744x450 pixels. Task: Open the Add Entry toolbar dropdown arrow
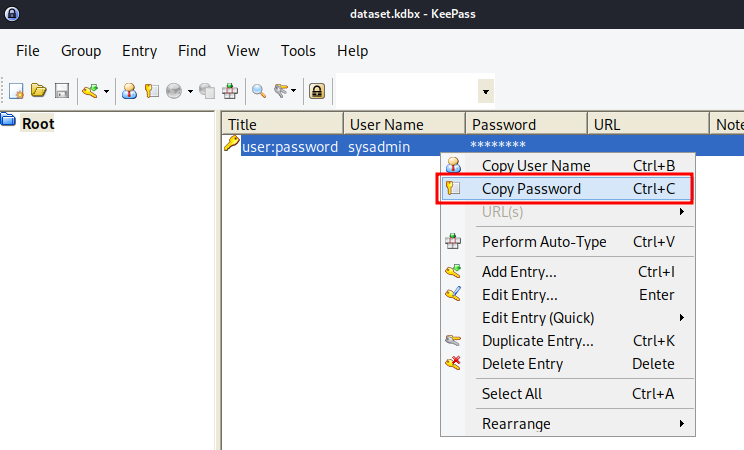coord(106,91)
